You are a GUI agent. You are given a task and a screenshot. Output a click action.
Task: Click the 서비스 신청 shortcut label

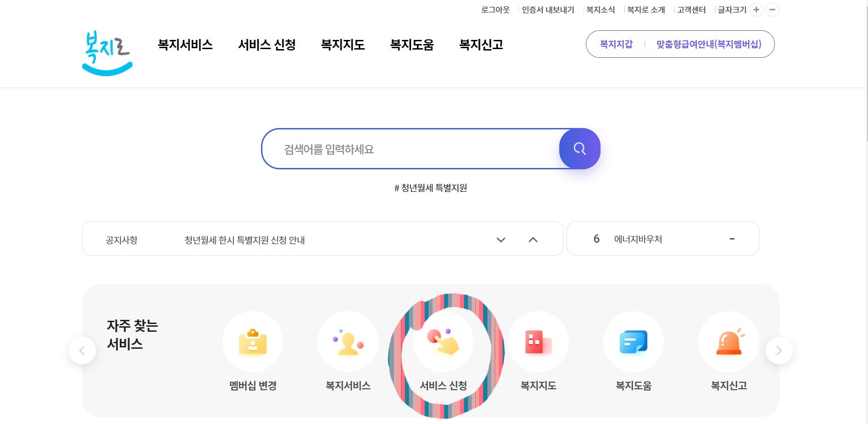443,385
